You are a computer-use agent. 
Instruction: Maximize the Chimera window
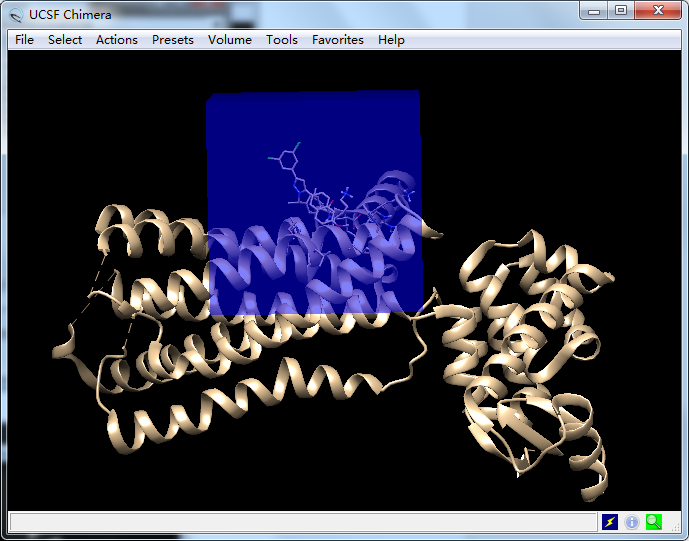pos(621,11)
